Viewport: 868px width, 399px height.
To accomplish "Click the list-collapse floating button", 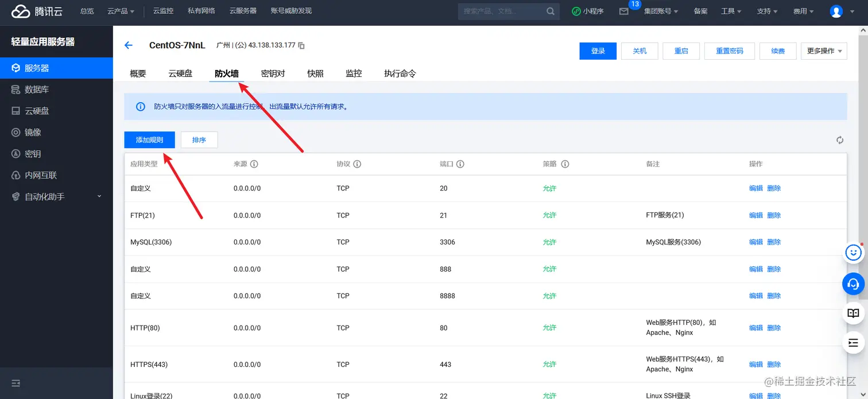I will (853, 343).
